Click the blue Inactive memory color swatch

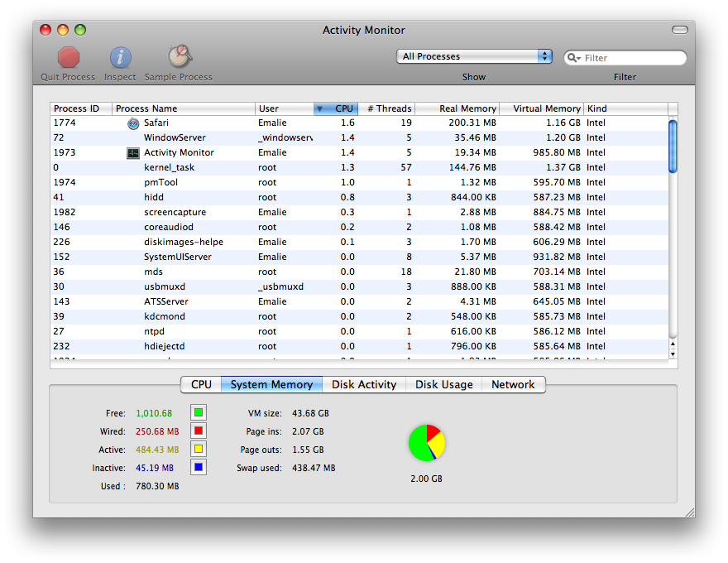click(199, 467)
